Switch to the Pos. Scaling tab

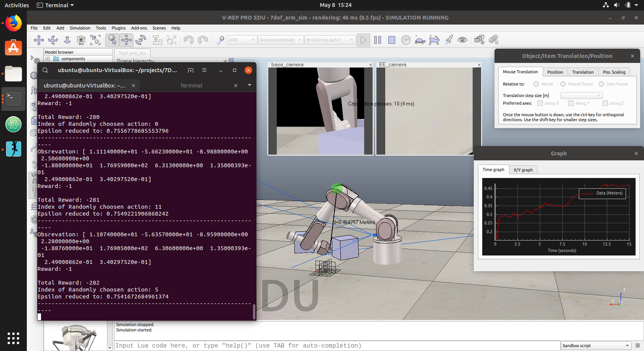click(x=614, y=72)
